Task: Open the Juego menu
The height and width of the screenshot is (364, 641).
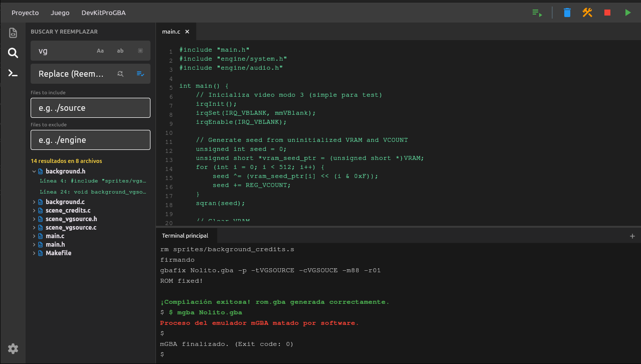Action: [x=60, y=13]
